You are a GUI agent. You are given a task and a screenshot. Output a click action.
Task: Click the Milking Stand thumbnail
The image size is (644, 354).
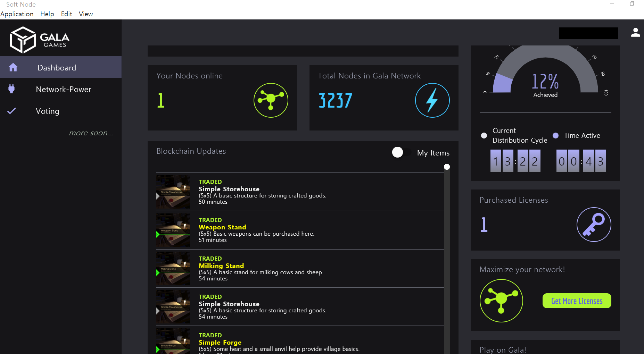pos(173,268)
